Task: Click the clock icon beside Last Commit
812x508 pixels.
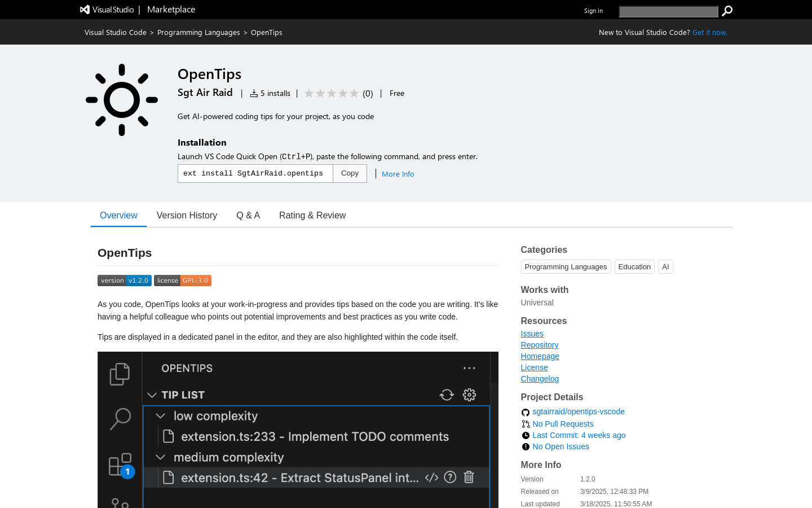Action: (526, 435)
